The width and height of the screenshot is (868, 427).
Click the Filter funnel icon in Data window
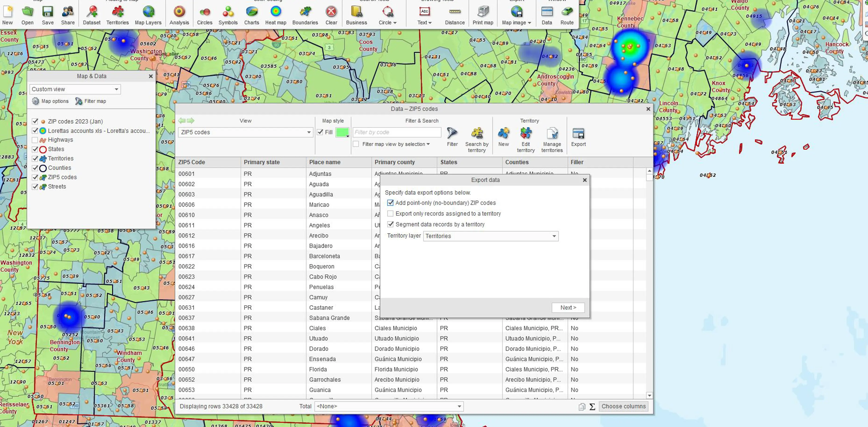[452, 133]
